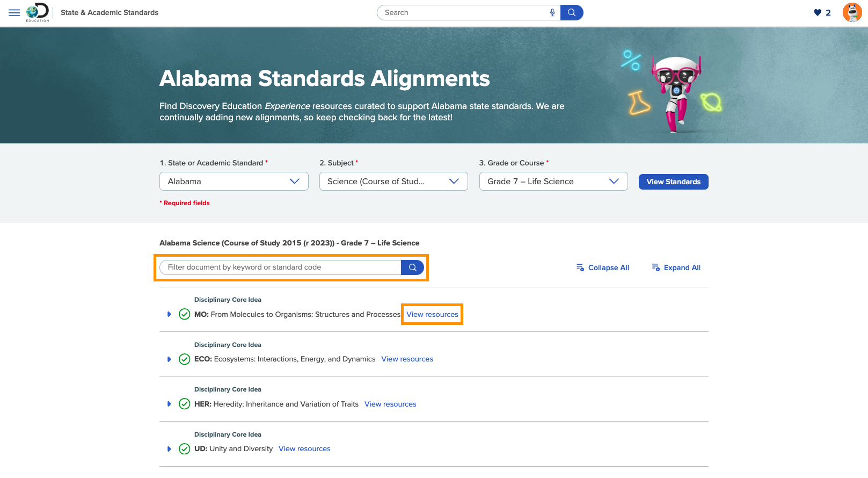
Task: Click the View Standards button
Action: (673, 182)
